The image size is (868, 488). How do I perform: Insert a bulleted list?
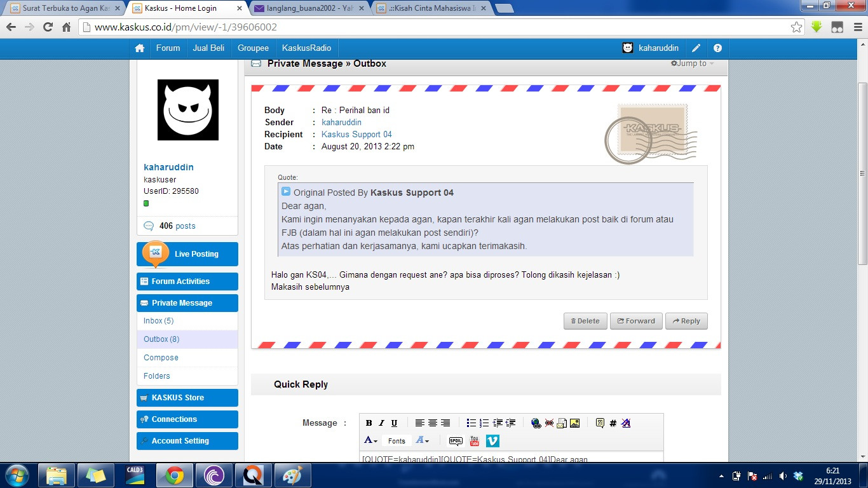pyautogui.click(x=471, y=423)
